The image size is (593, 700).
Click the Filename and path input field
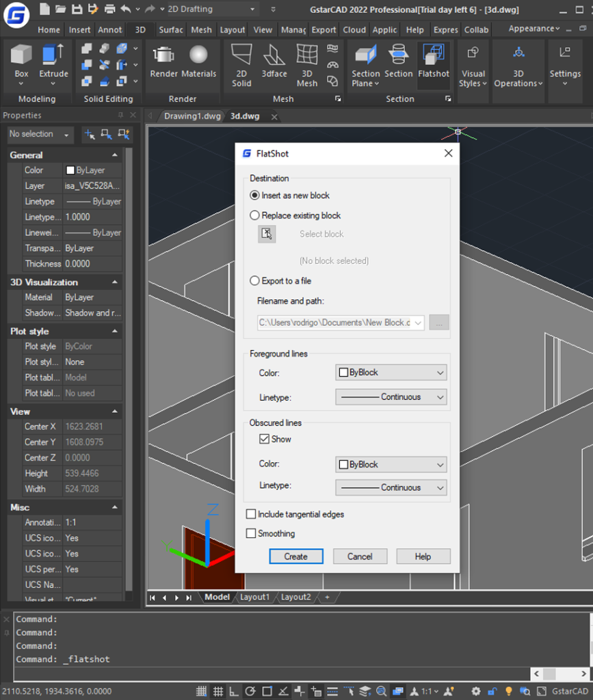(340, 323)
